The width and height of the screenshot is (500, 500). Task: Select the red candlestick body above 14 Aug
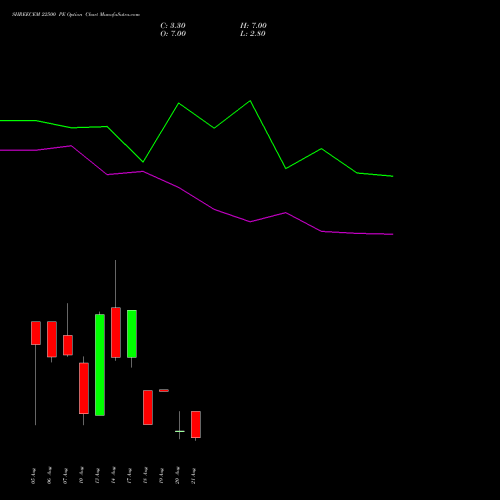click(x=116, y=333)
